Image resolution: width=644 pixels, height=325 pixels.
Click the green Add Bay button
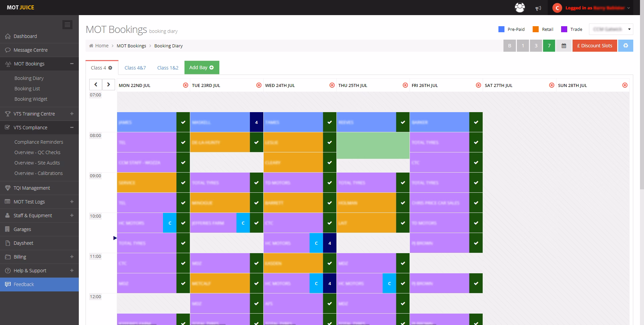[202, 67]
